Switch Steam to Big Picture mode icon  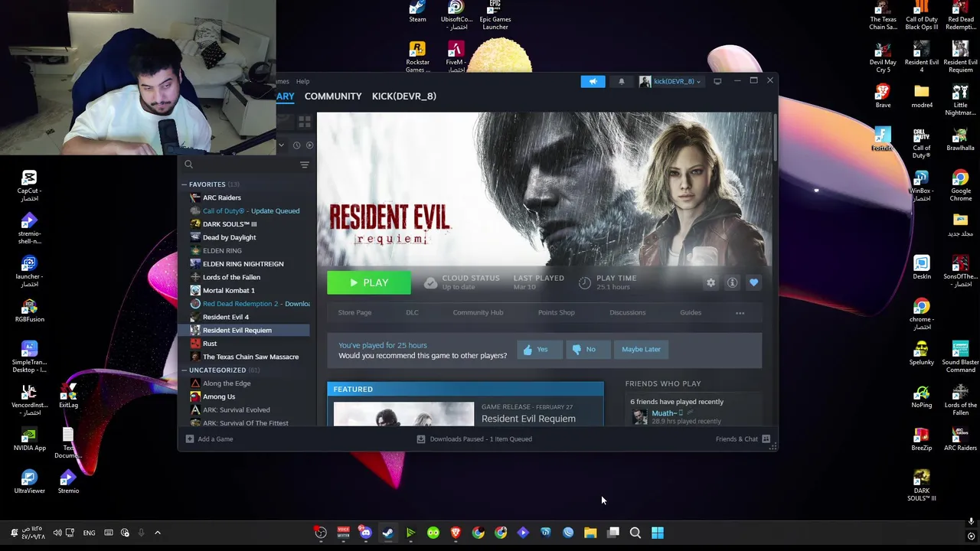click(717, 81)
